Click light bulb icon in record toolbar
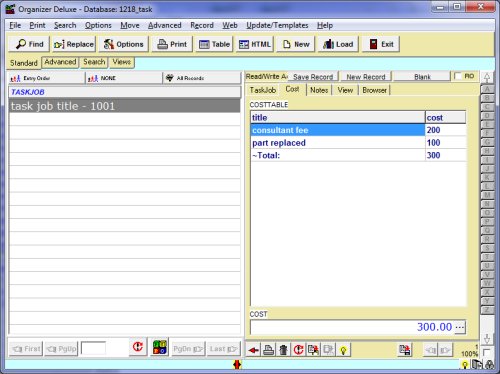Viewport: 500px width, 374px height. (343, 350)
